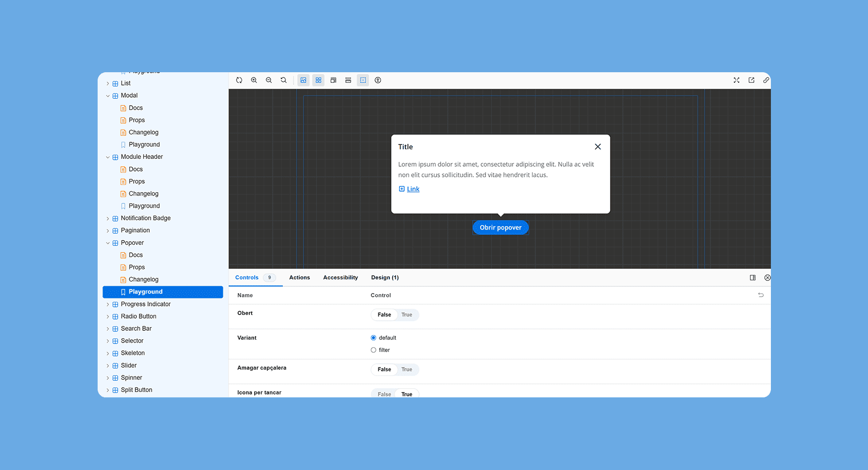868x470 pixels.
Task: Select the filter variant radio
Action: 374,350
